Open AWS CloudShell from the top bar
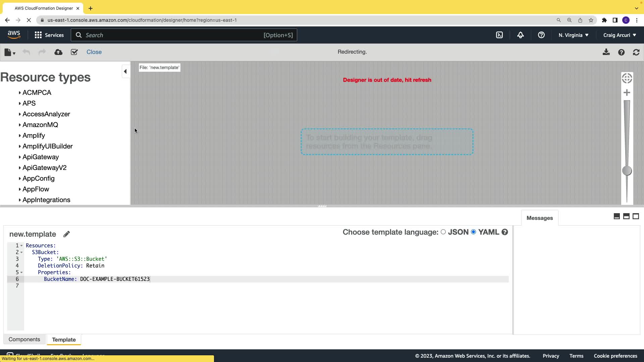The height and width of the screenshot is (362, 644). (499, 35)
